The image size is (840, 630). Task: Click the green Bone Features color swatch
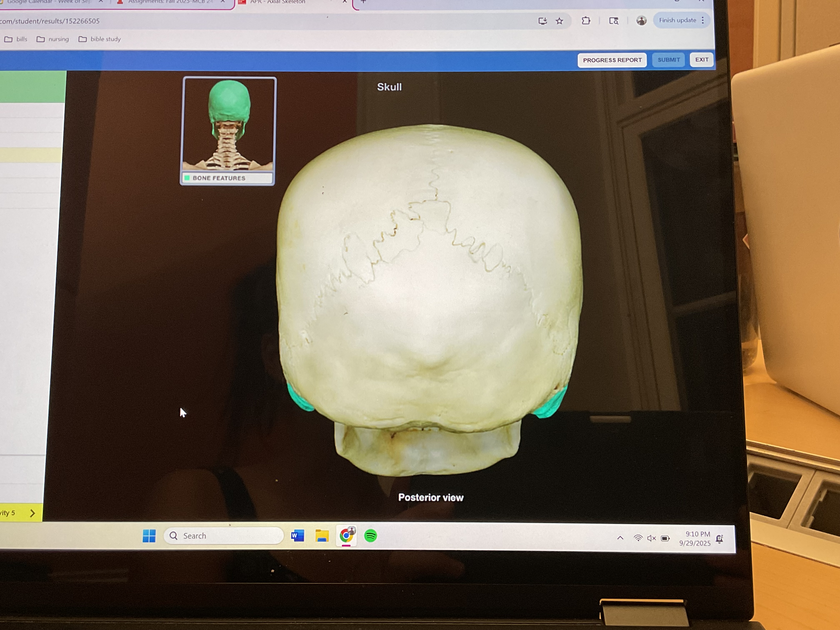[187, 178]
